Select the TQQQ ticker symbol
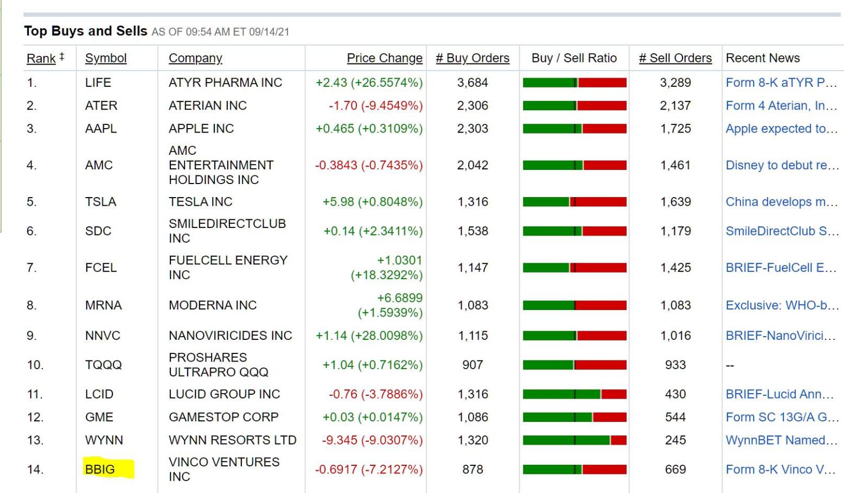 104,365
